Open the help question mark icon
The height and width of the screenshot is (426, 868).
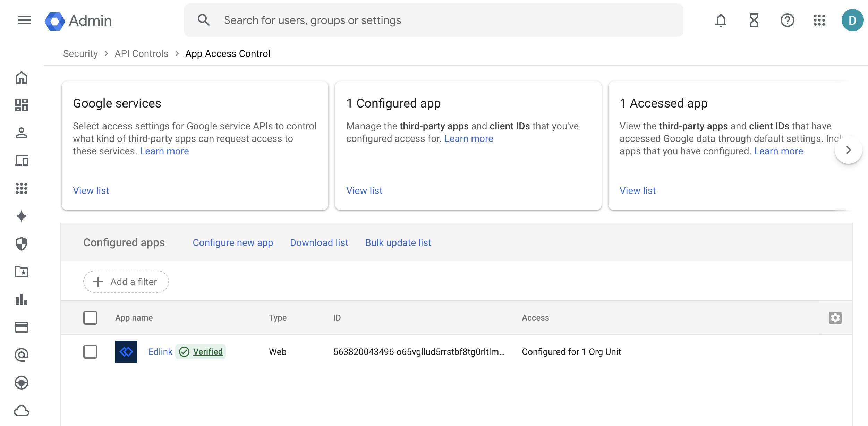787,20
